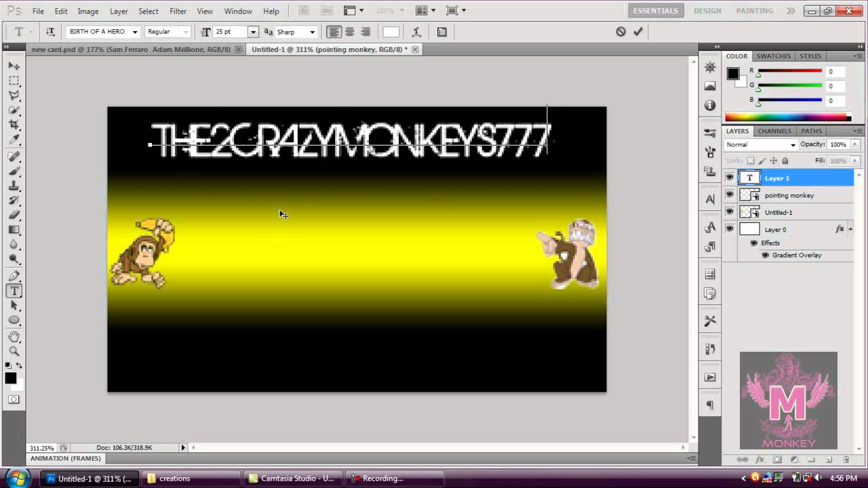Open the Create Warped Text option

tap(416, 32)
